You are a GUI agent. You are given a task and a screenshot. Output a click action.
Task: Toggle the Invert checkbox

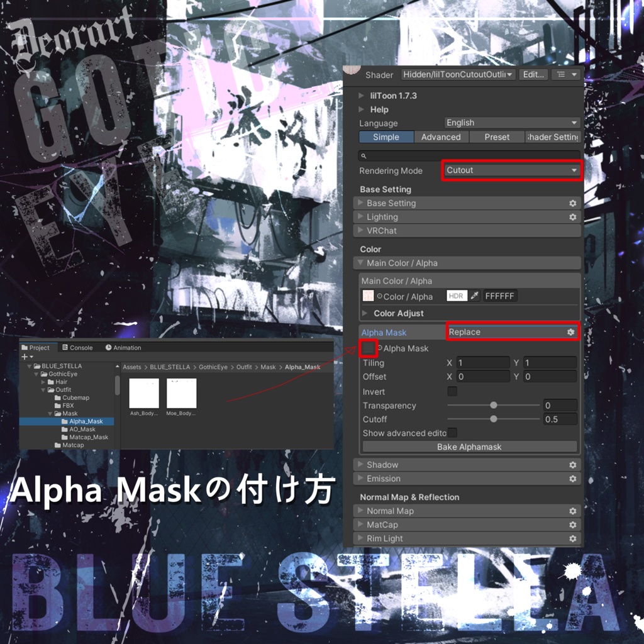click(x=452, y=391)
